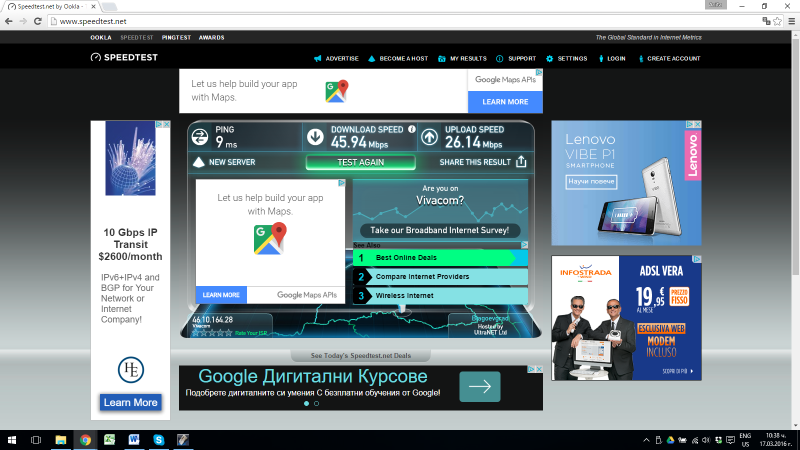Open the AWARDS top menu item
Image resolution: width=800 pixels, height=450 pixels.
tap(211, 38)
